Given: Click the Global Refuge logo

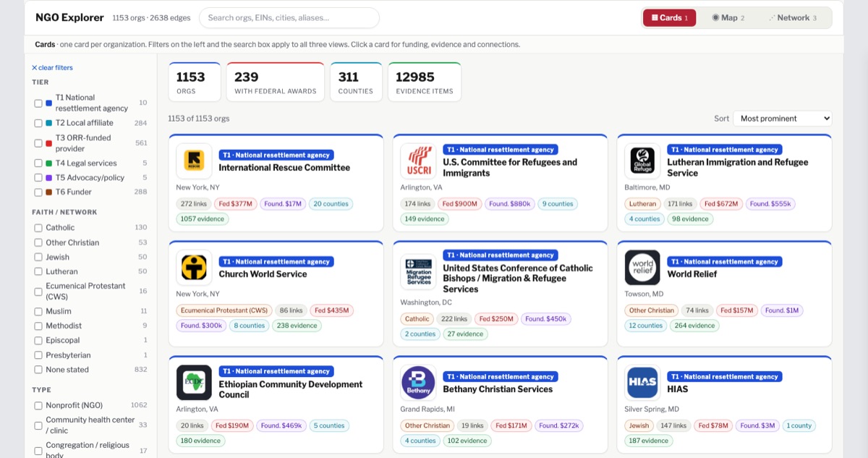Looking at the screenshot, I should pyautogui.click(x=642, y=161).
